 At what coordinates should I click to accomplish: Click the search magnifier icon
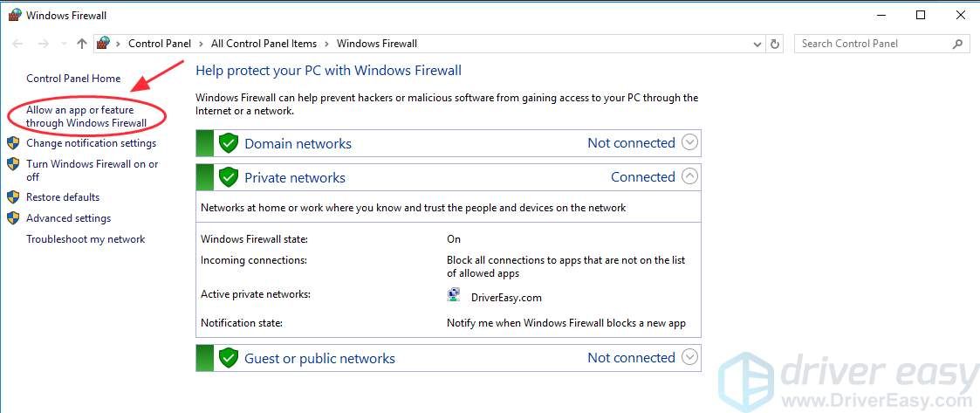(x=957, y=44)
